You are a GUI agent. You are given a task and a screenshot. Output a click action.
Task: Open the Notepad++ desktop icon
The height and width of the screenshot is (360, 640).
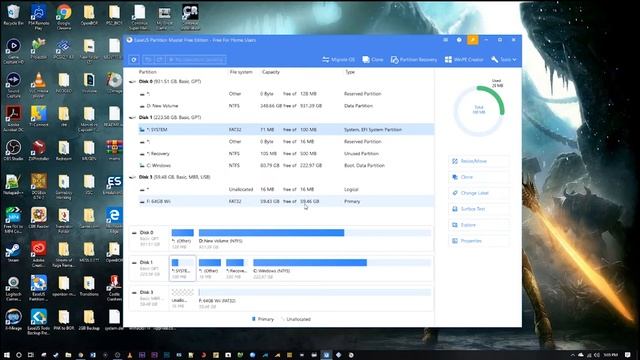click(x=13, y=184)
